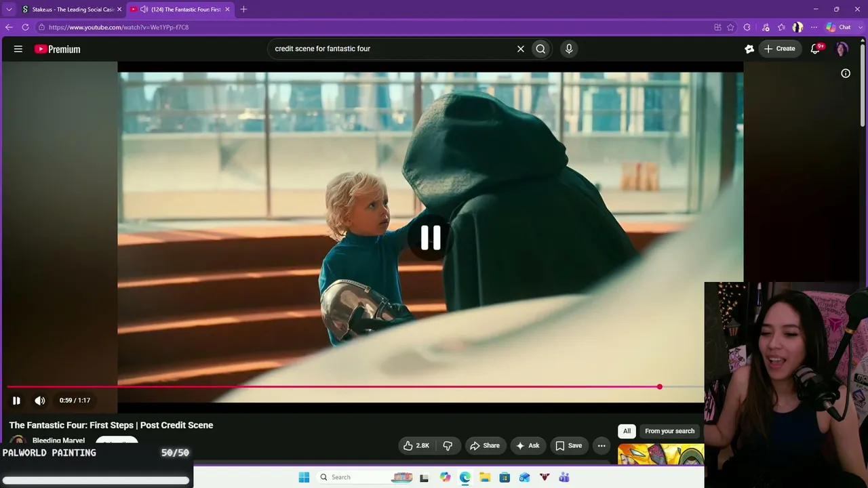Screen dimensions: 868x488
Task: Open the Ask AI button
Action: pos(528,445)
